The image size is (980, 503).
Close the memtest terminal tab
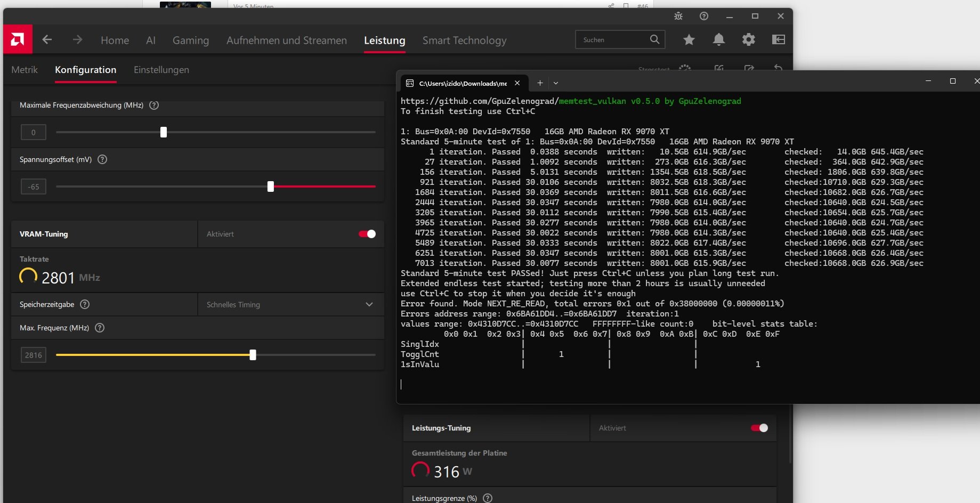(517, 83)
